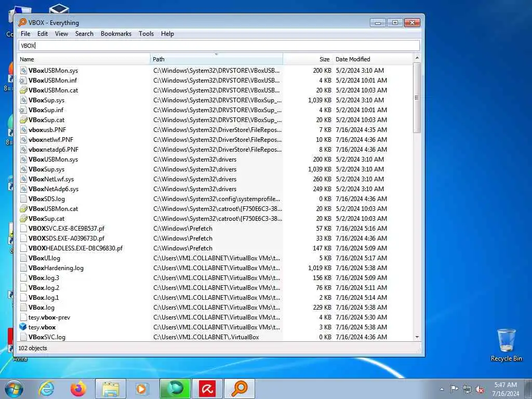Open Windows Explorer from taskbar

coord(111,389)
